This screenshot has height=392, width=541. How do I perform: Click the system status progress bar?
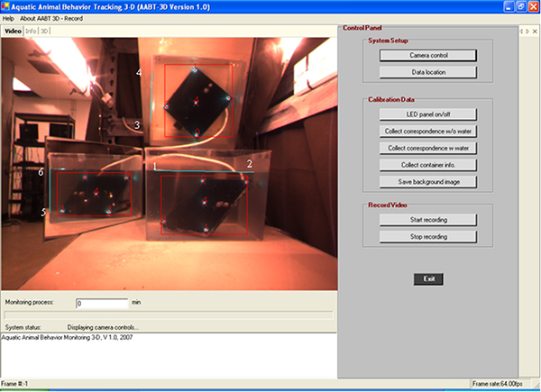169,315
